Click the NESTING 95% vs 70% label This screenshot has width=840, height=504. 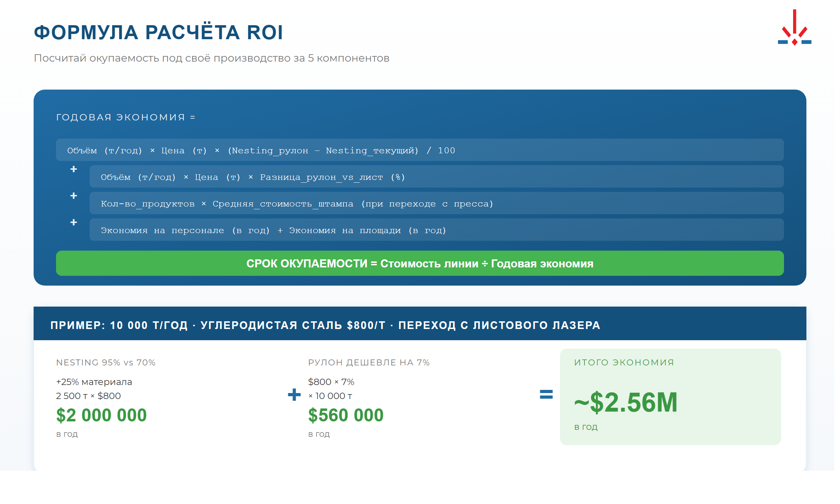pyautogui.click(x=106, y=362)
